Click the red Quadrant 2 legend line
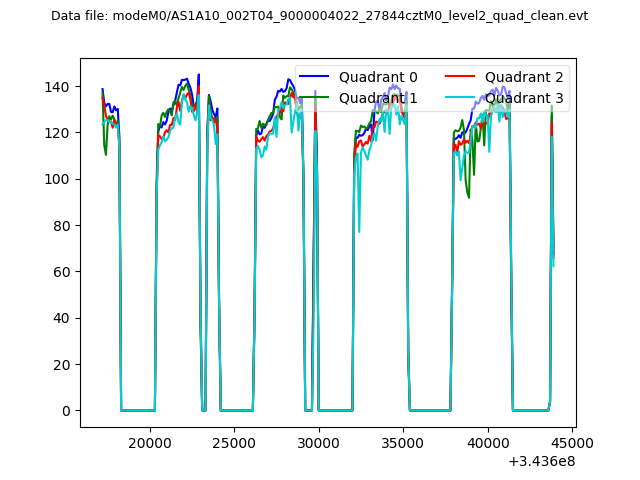 (463, 77)
